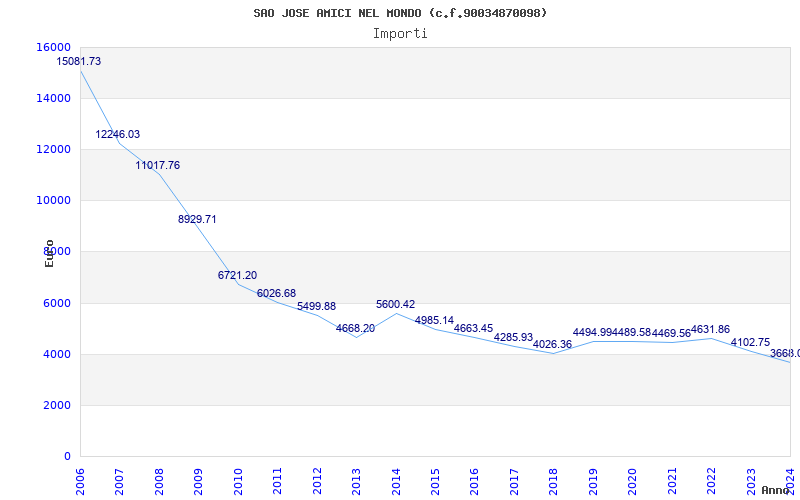800x500 pixels.
Task: Click the y-axis value 16000
Action: (x=54, y=47)
